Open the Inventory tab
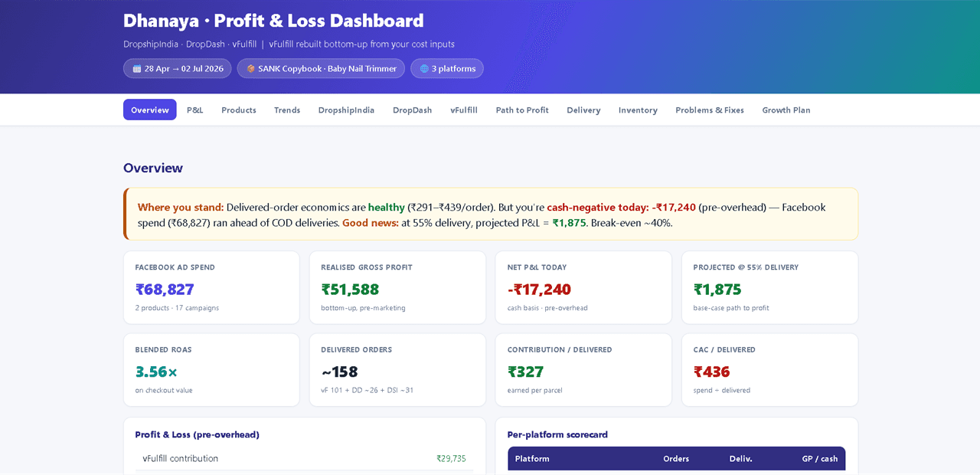 [638, 110]
